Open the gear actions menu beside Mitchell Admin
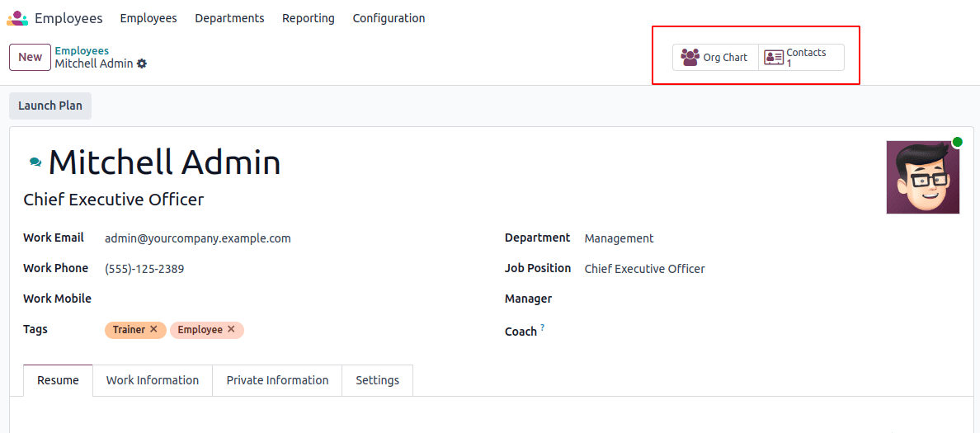 pyautogui.click(x=142, y=64)
